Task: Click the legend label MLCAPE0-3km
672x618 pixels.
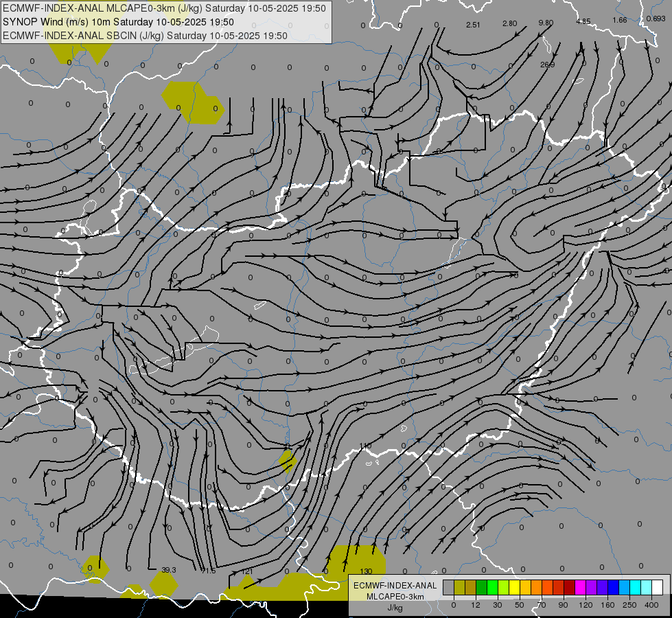Action: (x=395, y=597)
